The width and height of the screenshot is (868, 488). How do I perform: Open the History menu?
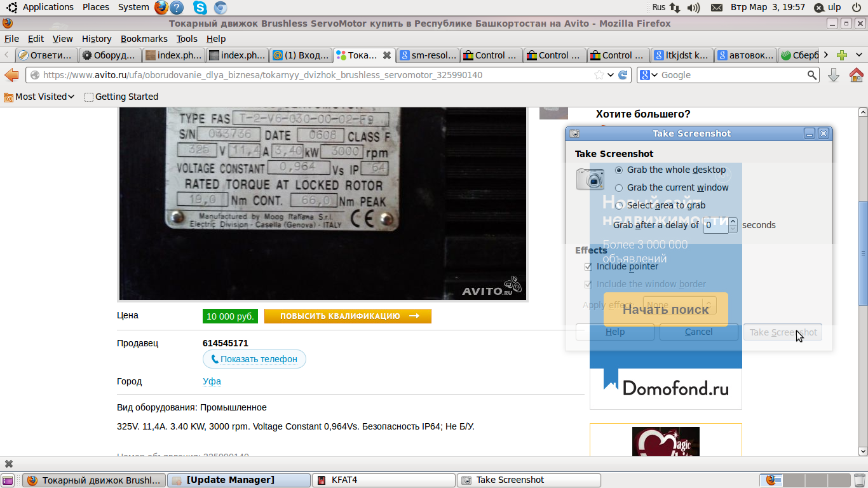97,39
